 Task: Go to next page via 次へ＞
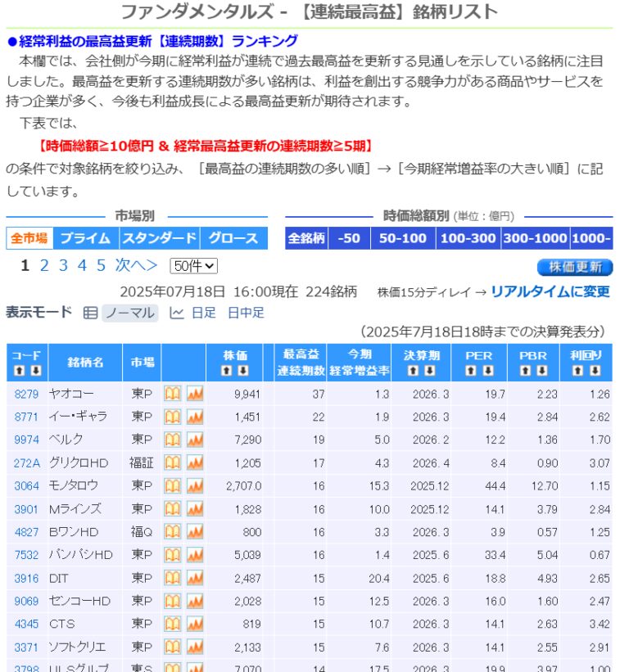pos(136,266)
